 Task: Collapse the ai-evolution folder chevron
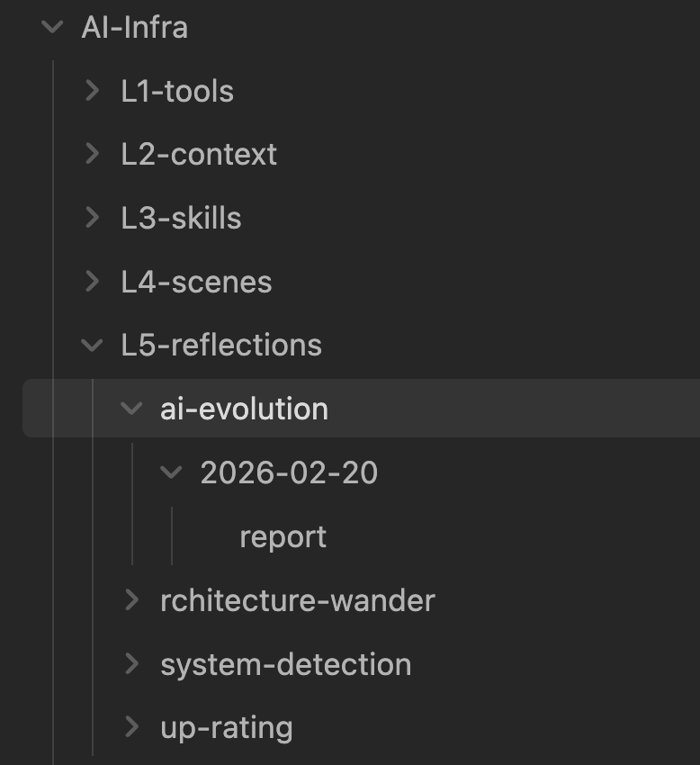[x=131, y=409]
